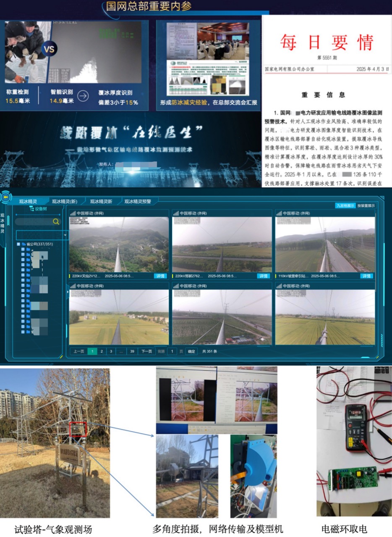Switch to 九宫格展示 view

(x=345, y=205)
